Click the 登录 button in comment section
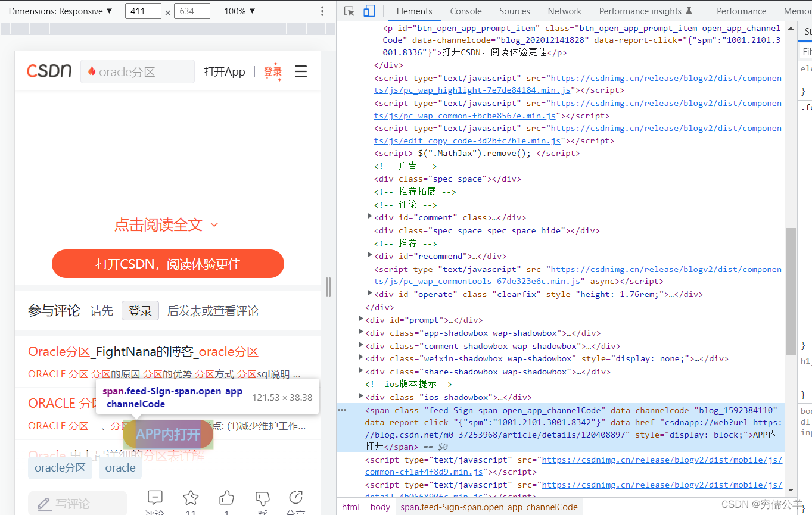 140,311
